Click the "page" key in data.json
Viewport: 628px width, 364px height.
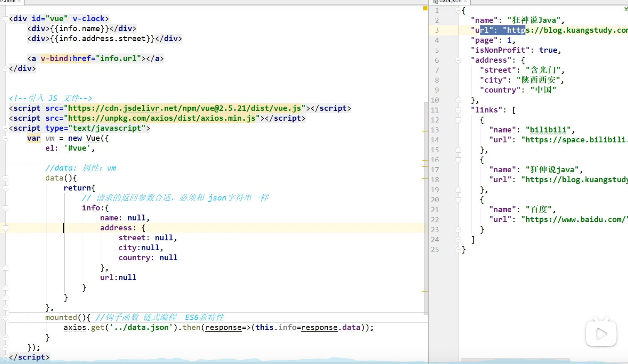(x=485, y=40)
